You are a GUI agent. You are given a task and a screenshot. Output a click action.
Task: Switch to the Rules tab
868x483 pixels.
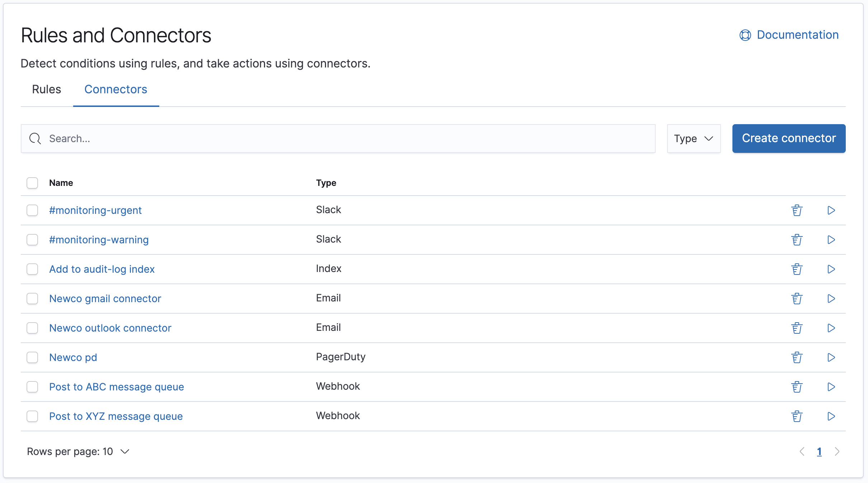click(46, 89)
